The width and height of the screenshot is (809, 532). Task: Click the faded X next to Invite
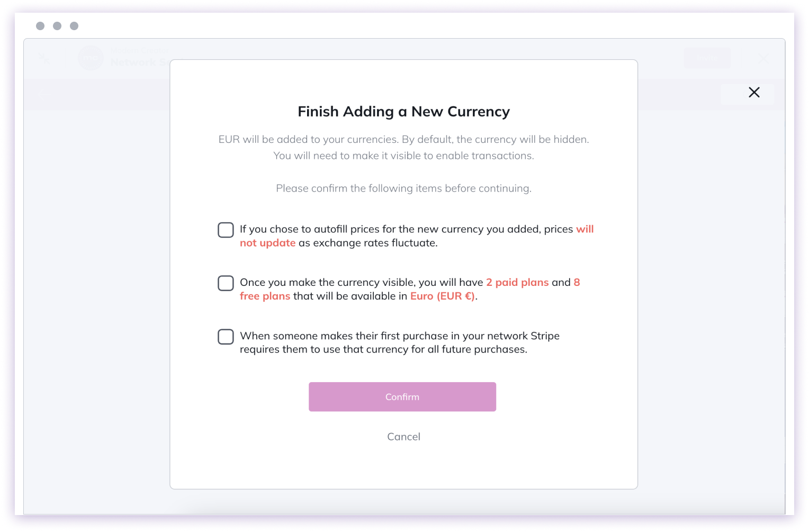click(762, 58)
